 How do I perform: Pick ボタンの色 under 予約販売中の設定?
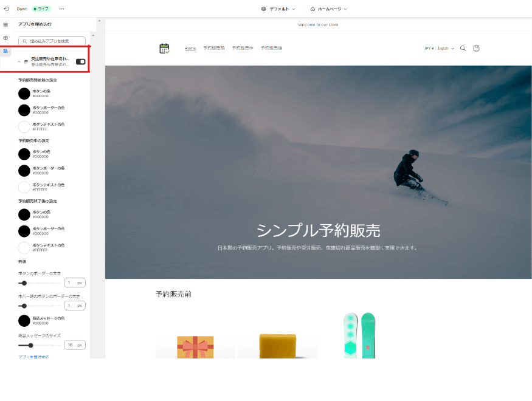[24, 154]
